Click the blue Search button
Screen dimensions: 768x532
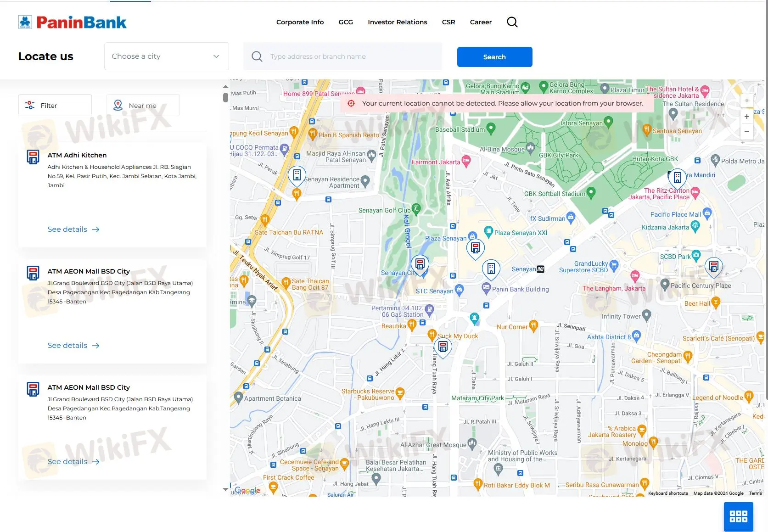[494, 57]
